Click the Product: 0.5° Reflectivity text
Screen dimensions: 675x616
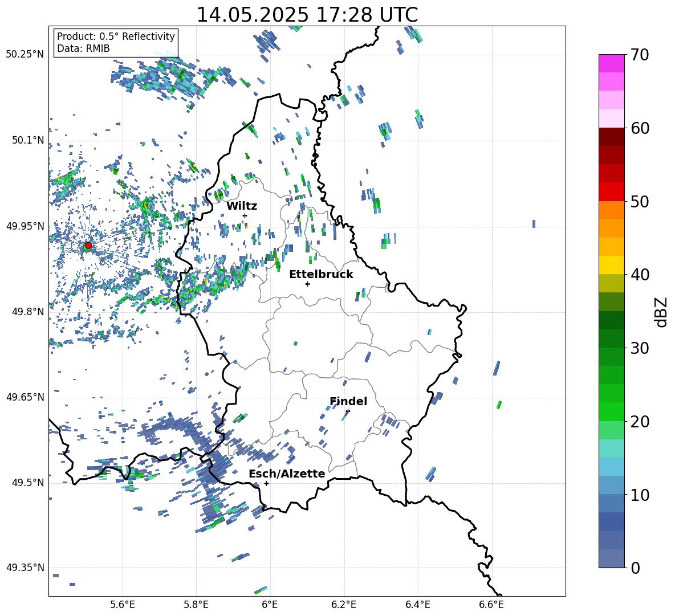pos(116,36)
